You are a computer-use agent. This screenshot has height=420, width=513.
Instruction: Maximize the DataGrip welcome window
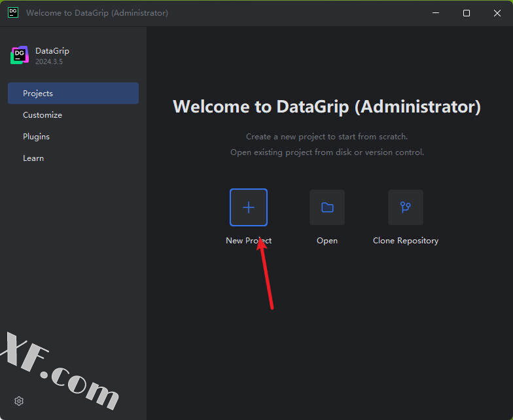[x=467, y=13]
